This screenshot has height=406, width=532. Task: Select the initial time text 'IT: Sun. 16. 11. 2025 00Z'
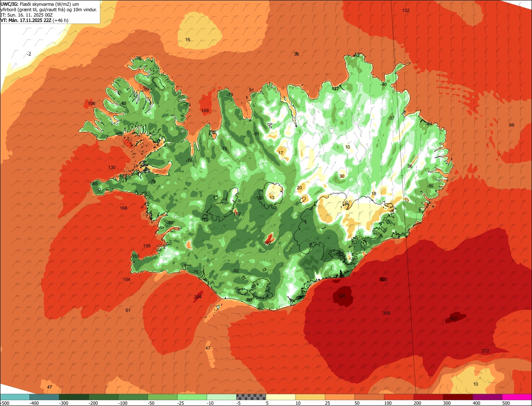[x=27, y=15]
